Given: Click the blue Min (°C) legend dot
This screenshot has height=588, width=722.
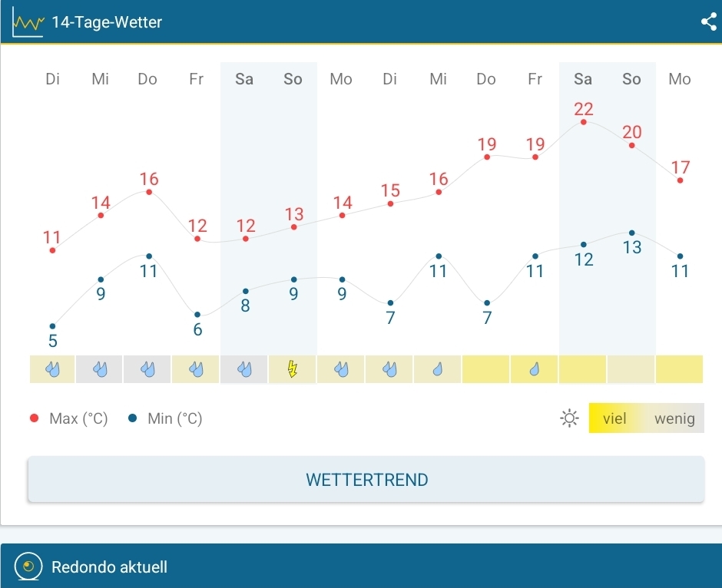Looking at the screenshot, I should [133, 418].
